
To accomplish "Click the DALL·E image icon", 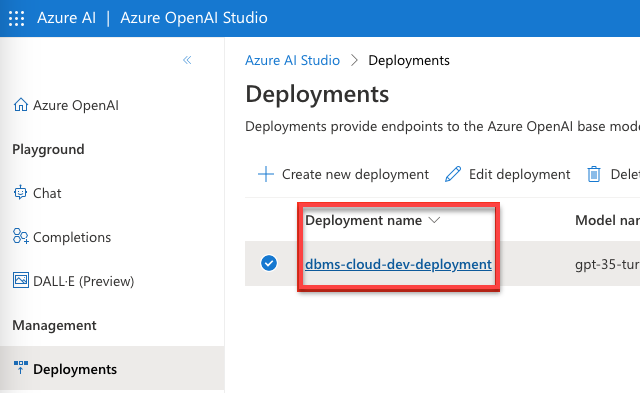I will [x=20, y=280].
